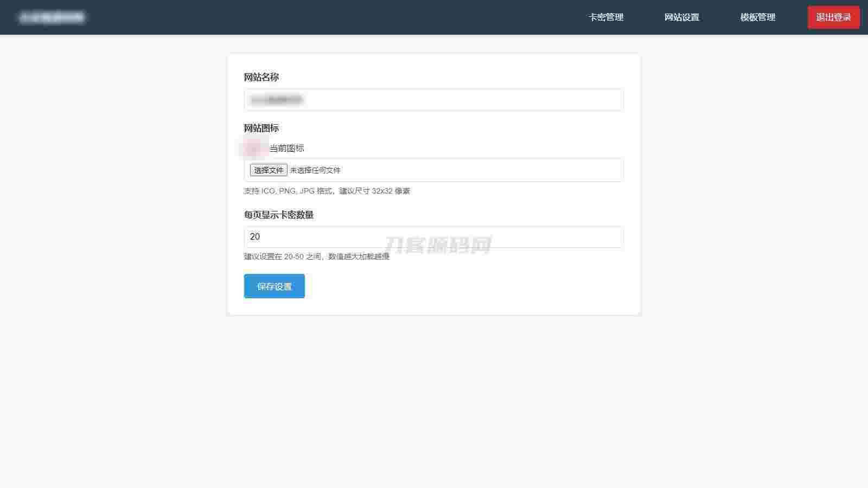Image resolution: width=868 pixels, height=488 pixels.
Task: Go to 网站设置 in the navigation bar
Action: coord(682,17)
